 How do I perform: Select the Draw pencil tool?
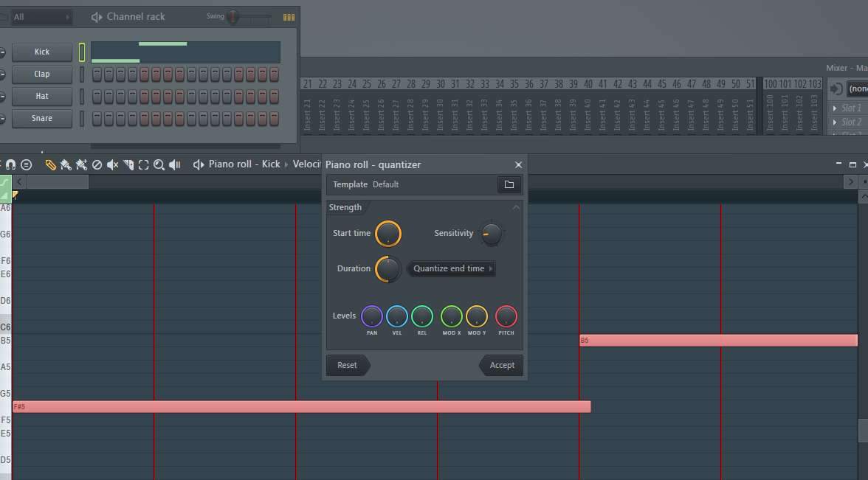coord(50,164)
